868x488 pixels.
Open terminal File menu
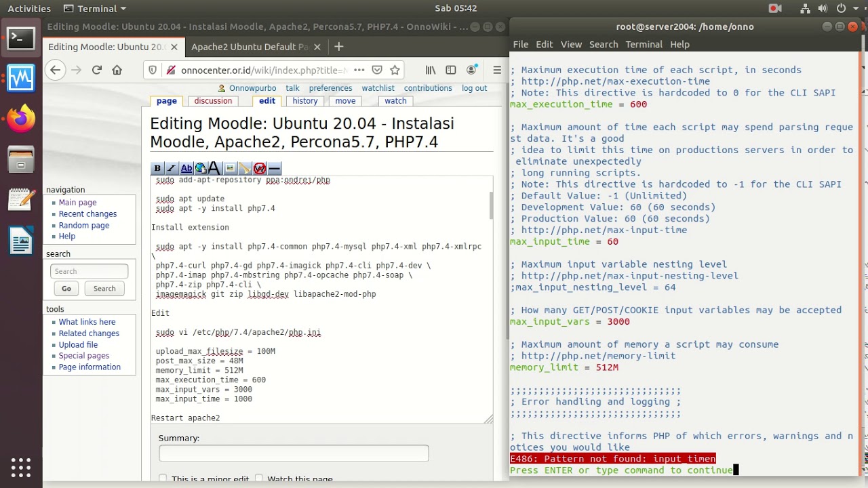[x=521, y=44]
